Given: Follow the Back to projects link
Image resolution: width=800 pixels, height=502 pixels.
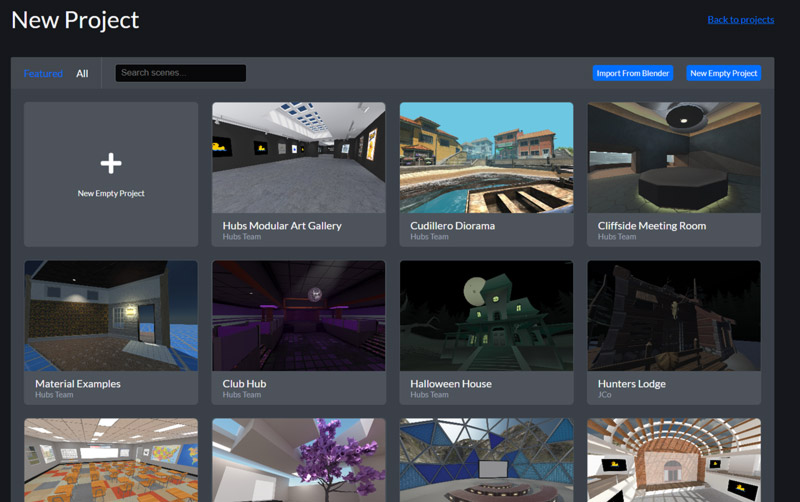Looking at the screenshot, I should [740, 20].
